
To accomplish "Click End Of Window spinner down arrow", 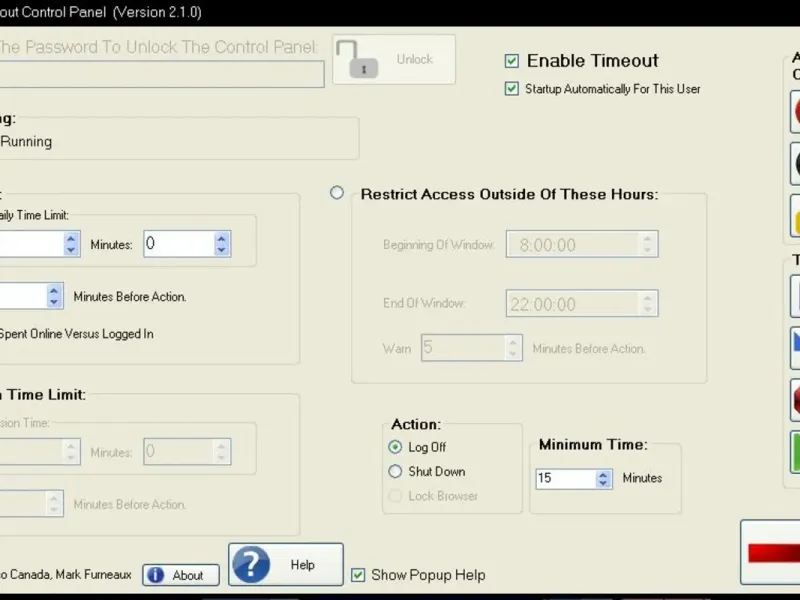I will [x=647, y=310].
